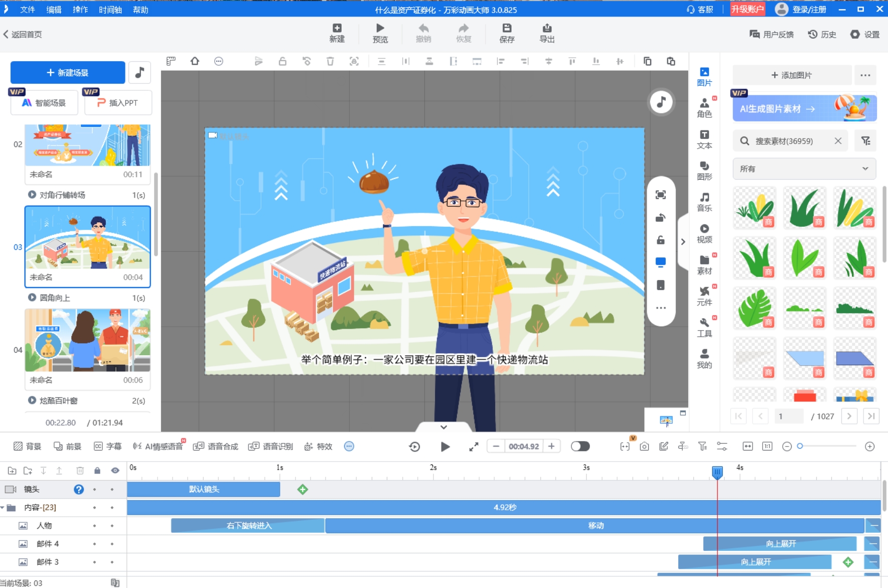Click the 新建场景 button
888x588 pixels.
coord(68,73)
